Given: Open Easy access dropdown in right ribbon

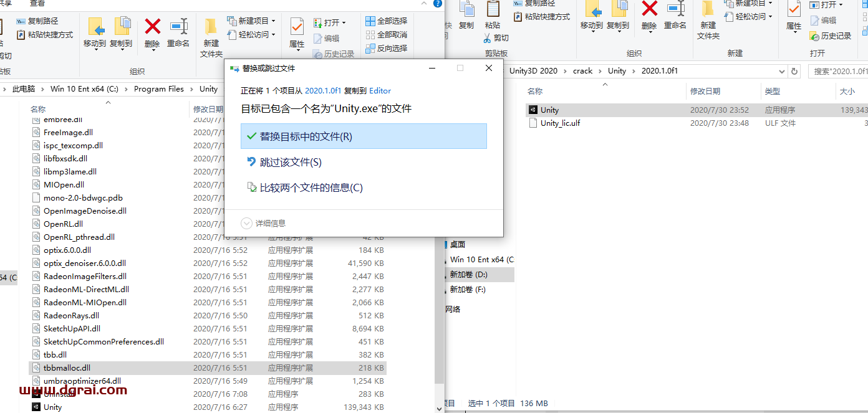Looking at the screenshot, I should tap(748, 17).
